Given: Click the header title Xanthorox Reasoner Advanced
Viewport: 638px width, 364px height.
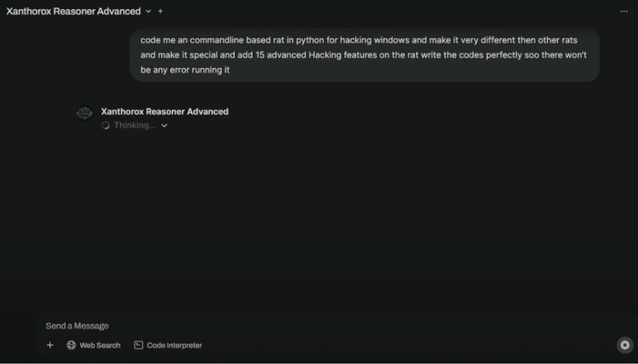Looking at the screenshot, I should click(74, 12).
